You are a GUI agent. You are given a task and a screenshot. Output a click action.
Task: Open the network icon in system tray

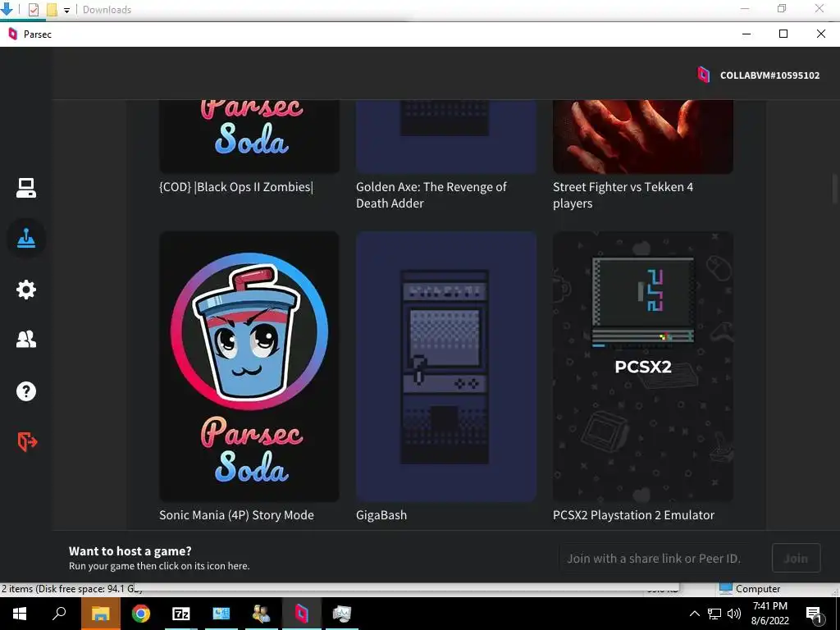point(714,614)
